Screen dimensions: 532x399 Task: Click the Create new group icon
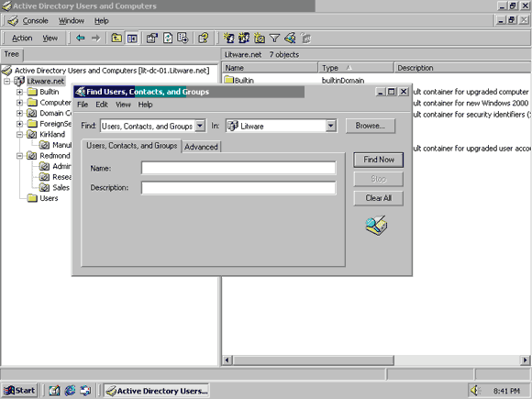(x=244, y=38)
